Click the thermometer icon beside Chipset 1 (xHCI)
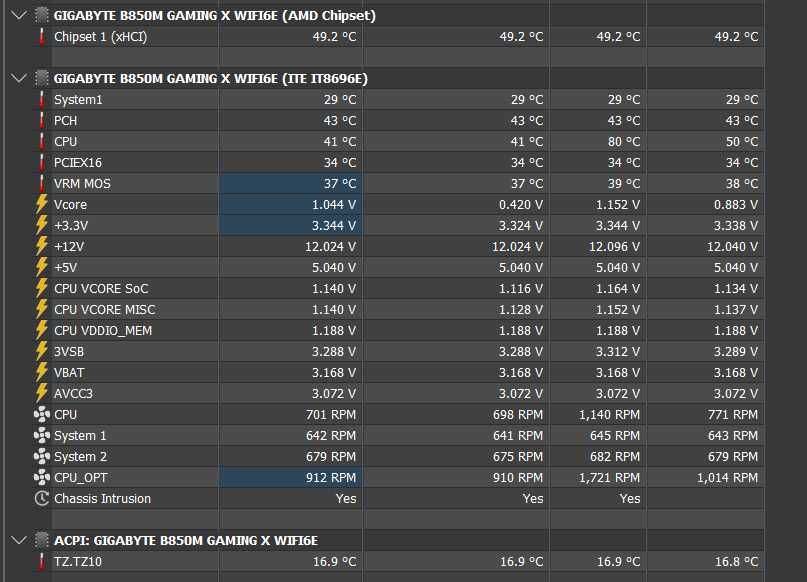This screenshot has width=807, height=582. [x=42, y=37]
